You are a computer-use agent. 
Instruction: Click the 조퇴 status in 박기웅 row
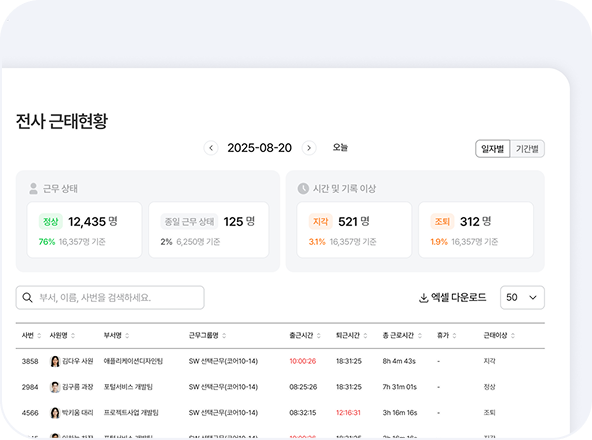[489, 413]
